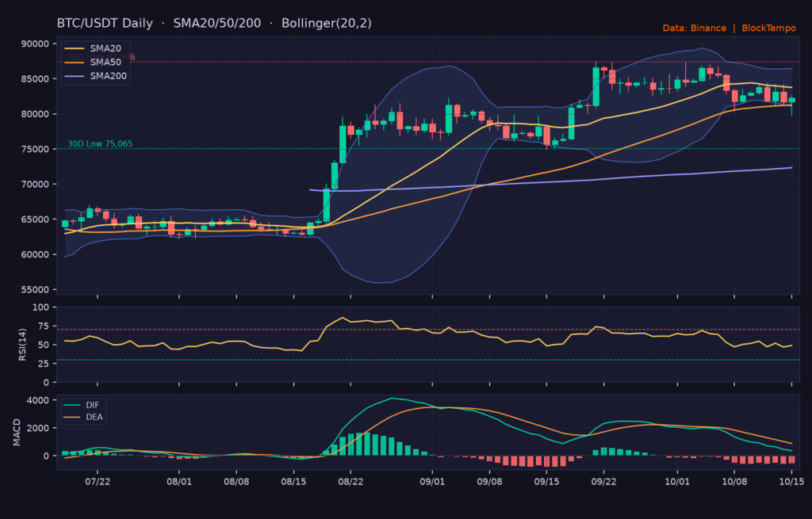
Task: Click the 65000 price axis label
Action: coord(35,219)
